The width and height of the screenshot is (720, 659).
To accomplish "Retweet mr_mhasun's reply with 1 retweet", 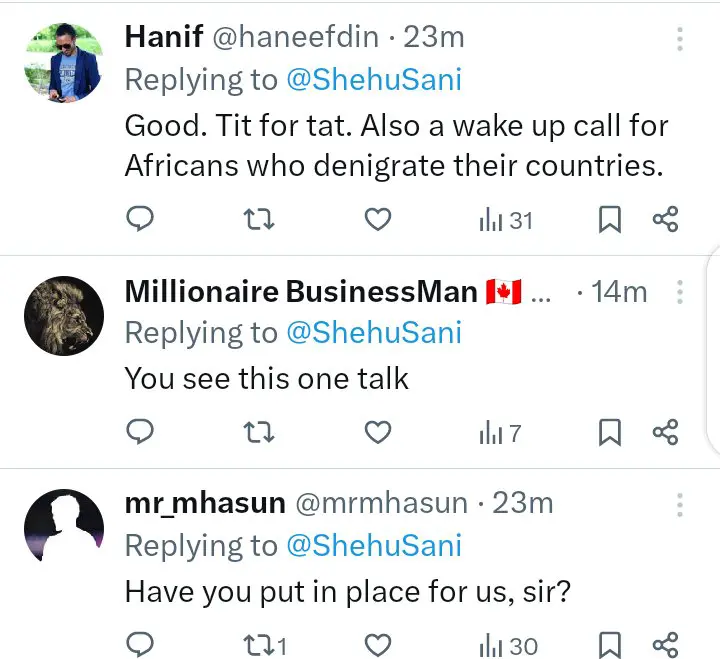I will (264, 644).
